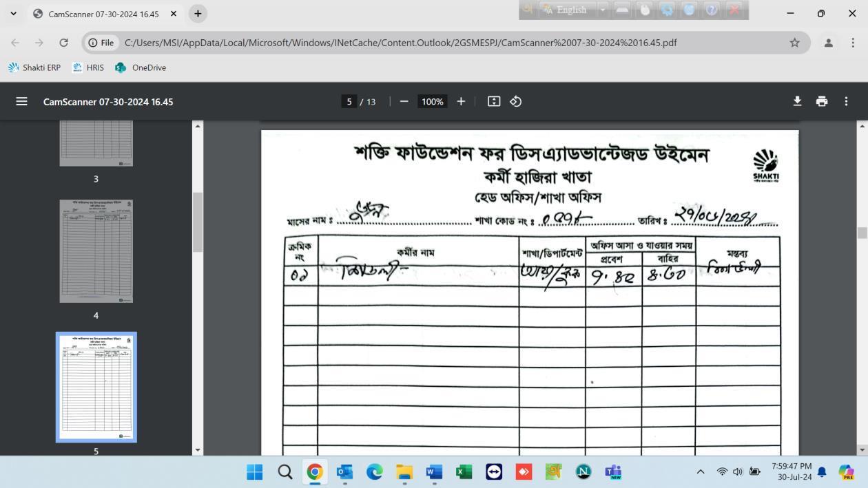Click the address bar file path
The height and width of the screenshot is (488, 868).
tap(401, 43)
